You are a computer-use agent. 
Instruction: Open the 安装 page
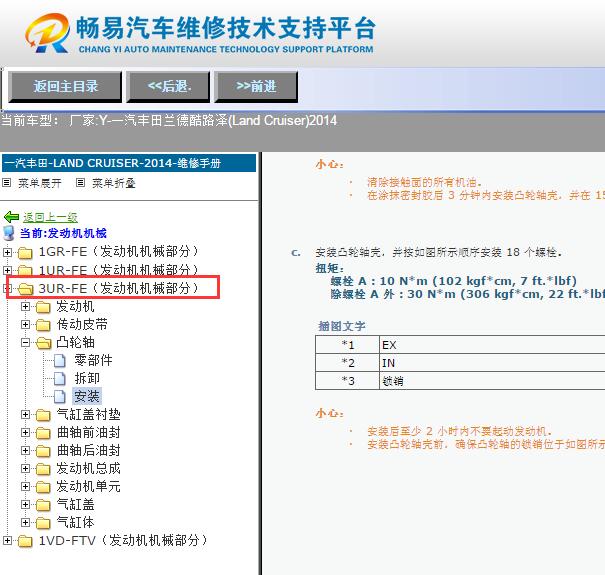[87, 396]
